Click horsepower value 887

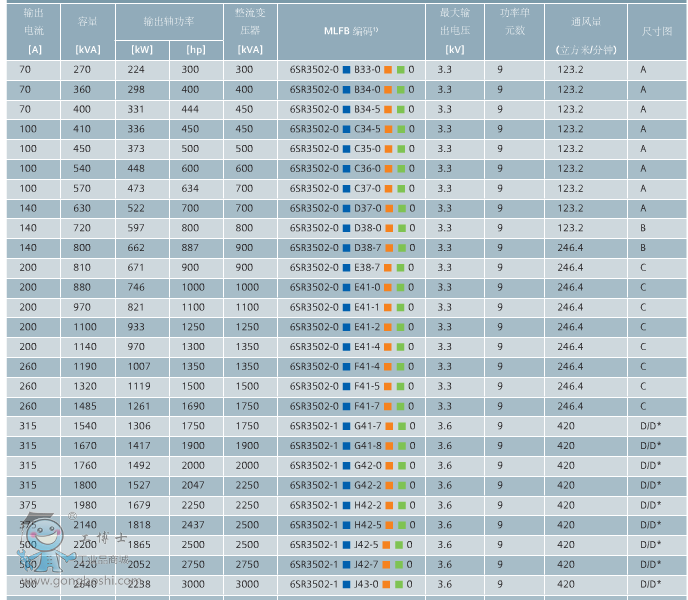tap(190, 248)
